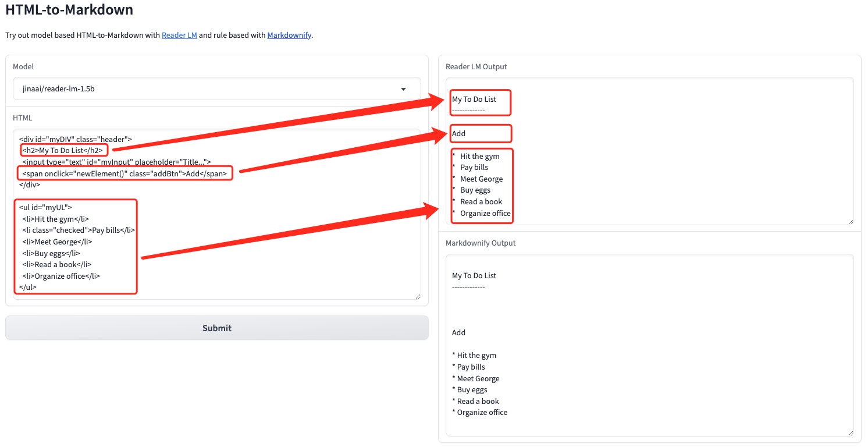Click Meet George in Reader LM Output
This screenshot has width=868, height=447.
click(482, 179)
